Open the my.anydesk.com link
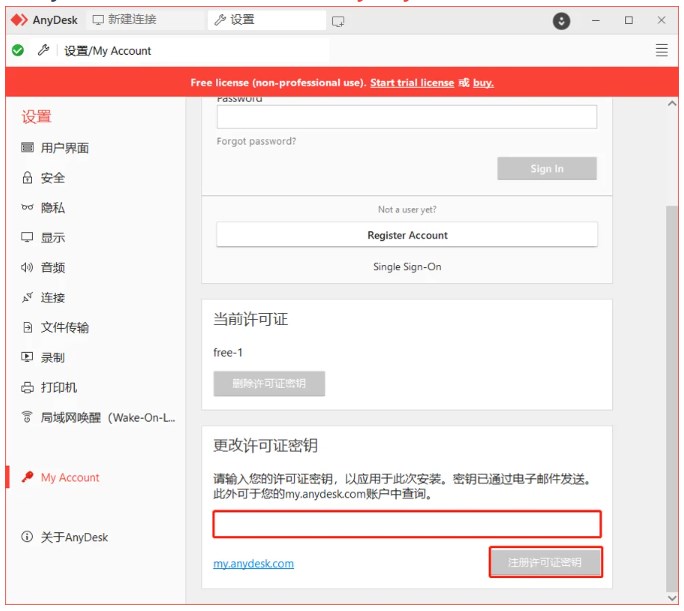The height and width of the screenshot is (611, 684). [254, 564]
